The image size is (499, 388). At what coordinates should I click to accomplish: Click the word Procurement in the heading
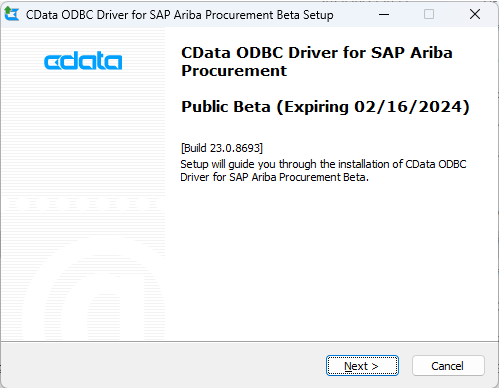234,71
